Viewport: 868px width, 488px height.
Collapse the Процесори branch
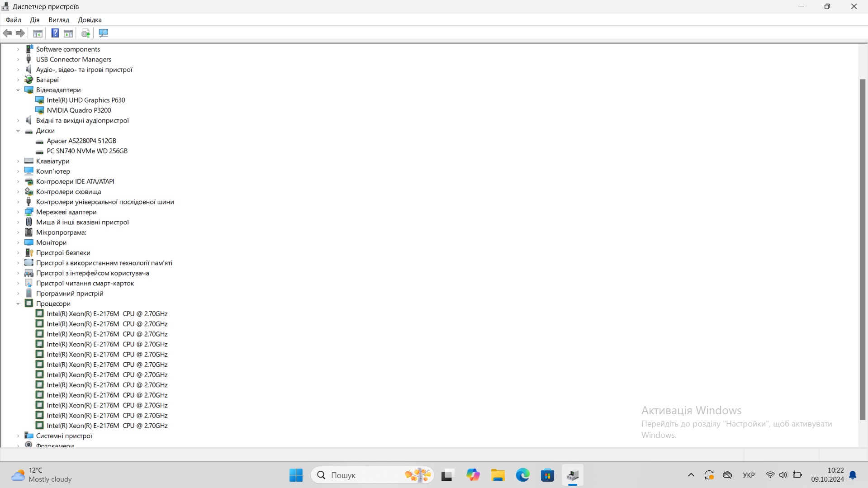18,303
